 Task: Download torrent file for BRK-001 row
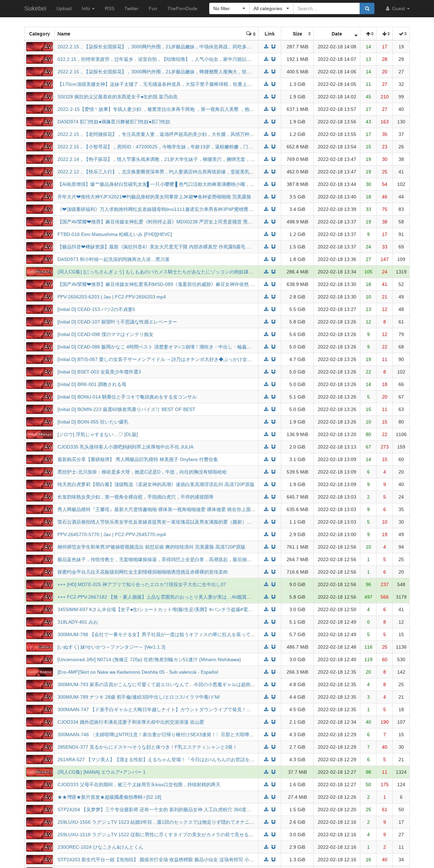pyautogui.click(x=266, y=384)
